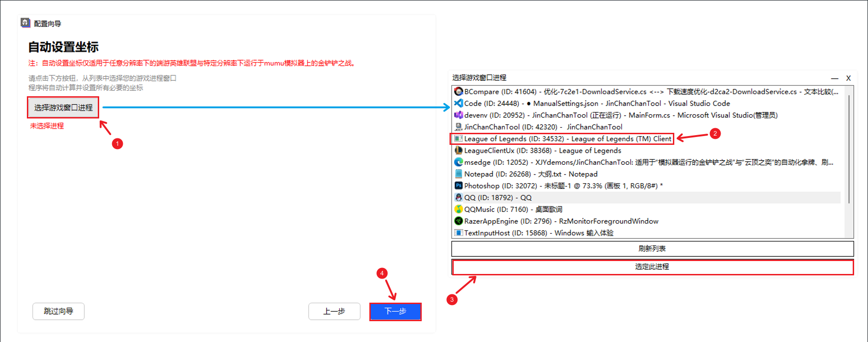Click the JinChanChanTool process icon
Viewport: 868px width, 342px height.
458,127
